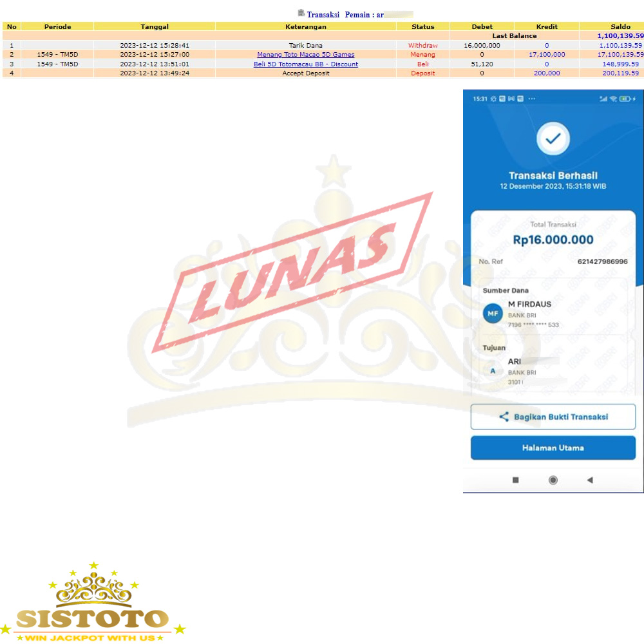Tap the share icon beside Bagikan Bukti
Viewport: 644px width, 644px height.
[504, 417]
